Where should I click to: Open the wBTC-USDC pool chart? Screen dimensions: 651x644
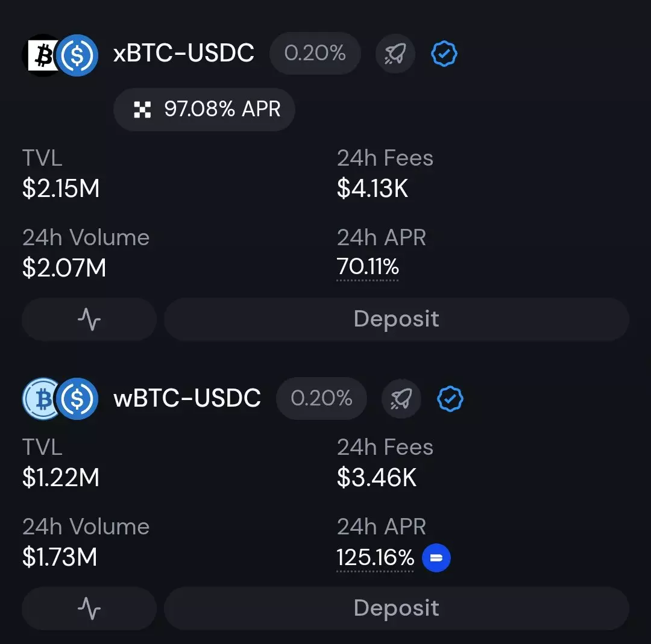tap(89, 608)
